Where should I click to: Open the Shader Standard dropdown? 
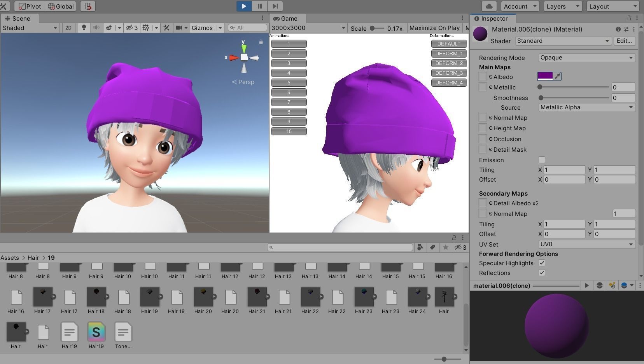pyautogui.click(x=563, y=41)
